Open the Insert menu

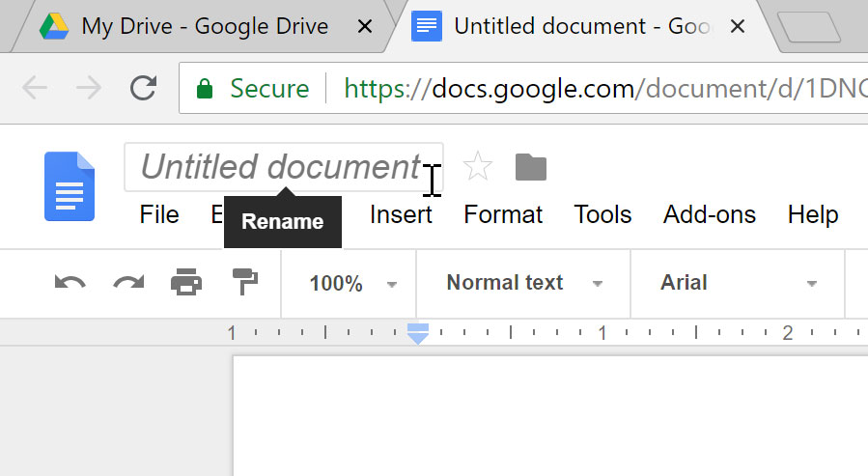tap(401, 214)
